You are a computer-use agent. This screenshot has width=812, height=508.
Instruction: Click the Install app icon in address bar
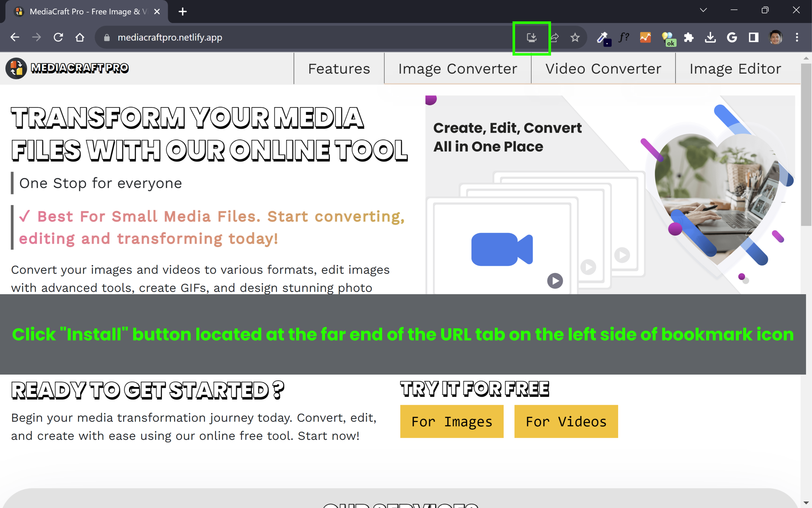(x=531, y=37)
